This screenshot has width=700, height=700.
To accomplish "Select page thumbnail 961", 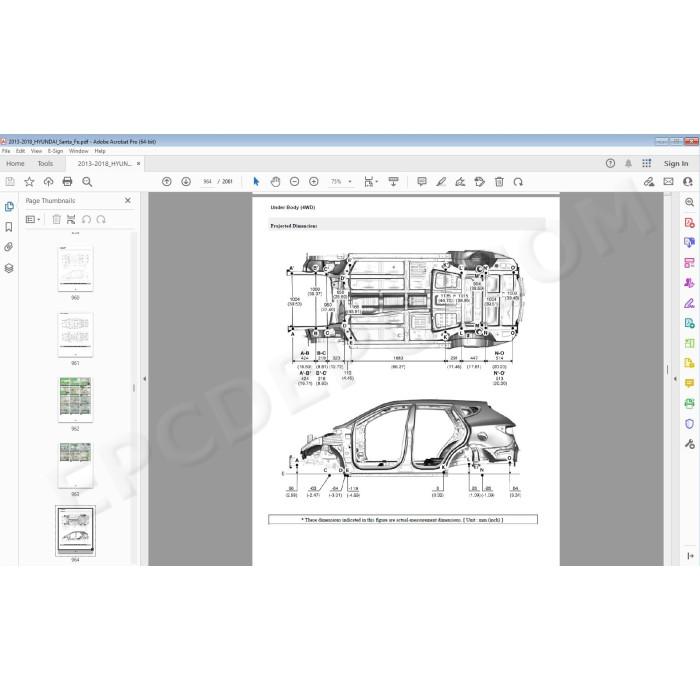I will click(x=75, y=334).
